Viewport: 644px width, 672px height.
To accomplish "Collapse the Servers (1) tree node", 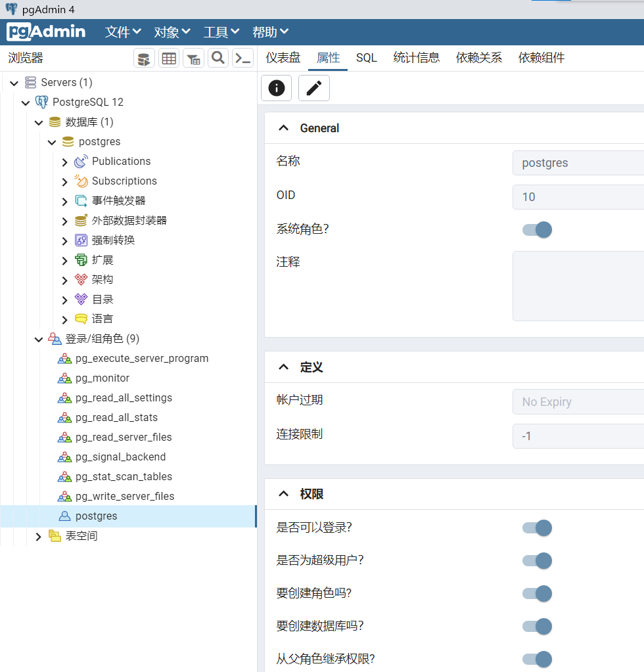I will [14, 83].
